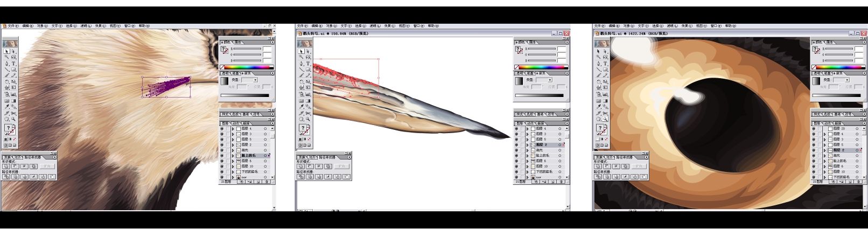Select the Selection arrow tool in left window

coord(6,51)
